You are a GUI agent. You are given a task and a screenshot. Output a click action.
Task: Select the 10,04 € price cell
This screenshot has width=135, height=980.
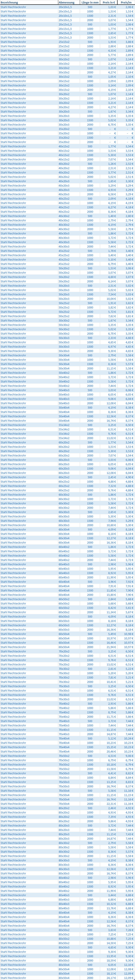109,299
